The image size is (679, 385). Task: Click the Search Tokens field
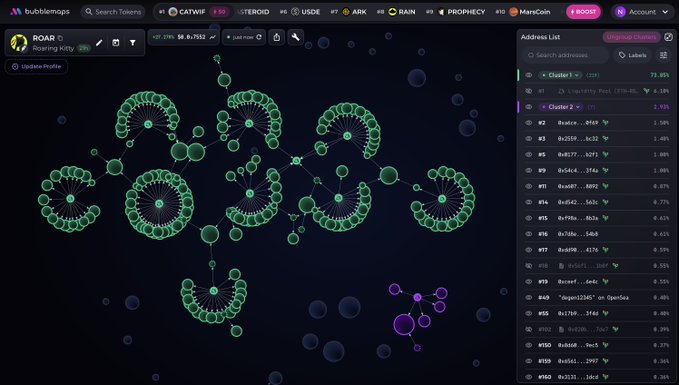113,12
